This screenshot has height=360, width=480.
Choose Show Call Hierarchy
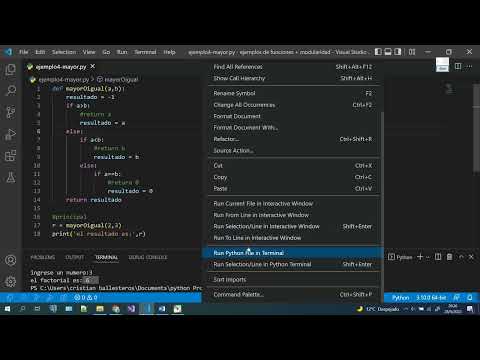(293, 78)
